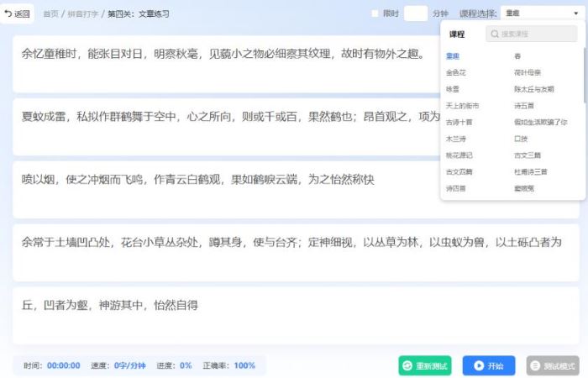The width and height of the screenshot is (588, 378).
Task: Click the 课程选择 dropdown caret arrow
Action: [x=575, y=13]
